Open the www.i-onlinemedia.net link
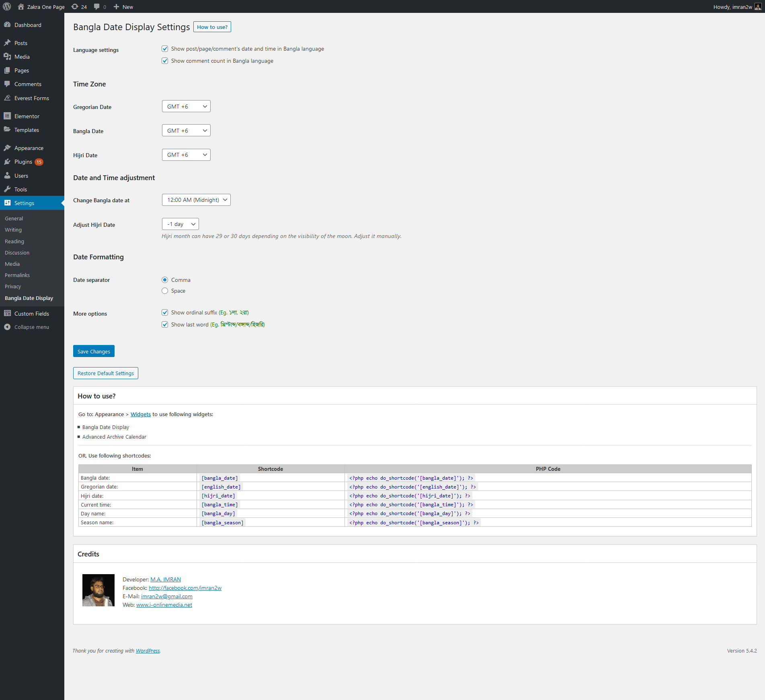765x700 pixels. point(164,605)
